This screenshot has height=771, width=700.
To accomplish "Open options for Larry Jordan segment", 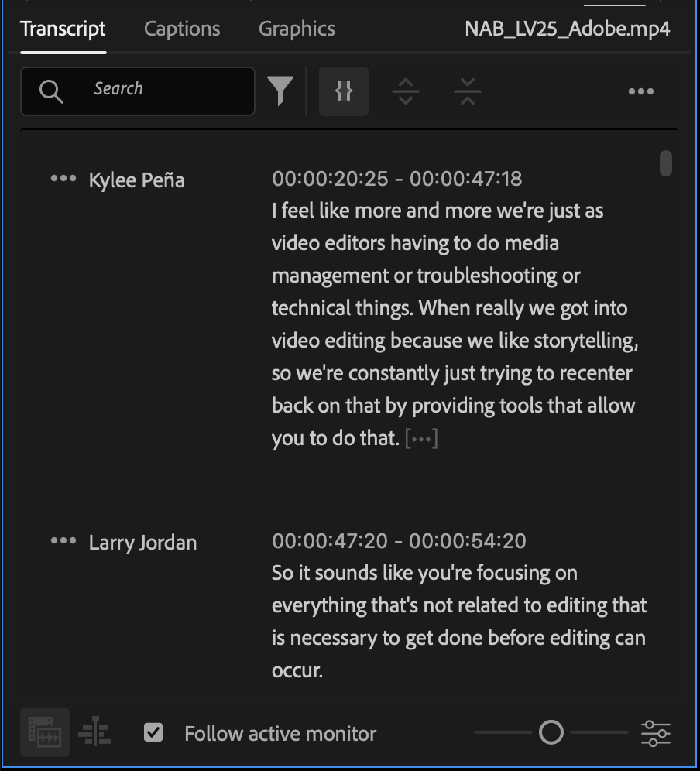I will pos(63,541).
